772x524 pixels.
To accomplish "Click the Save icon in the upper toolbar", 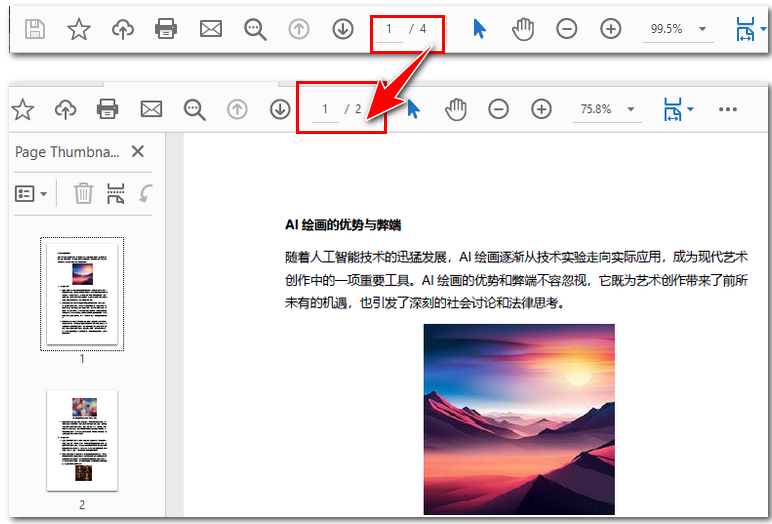I will coord(35,29).
